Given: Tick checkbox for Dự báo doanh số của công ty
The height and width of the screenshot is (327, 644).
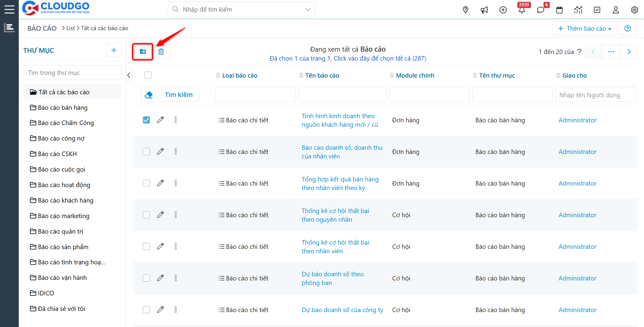Looking at the screenshot, I should click(146, 310).
